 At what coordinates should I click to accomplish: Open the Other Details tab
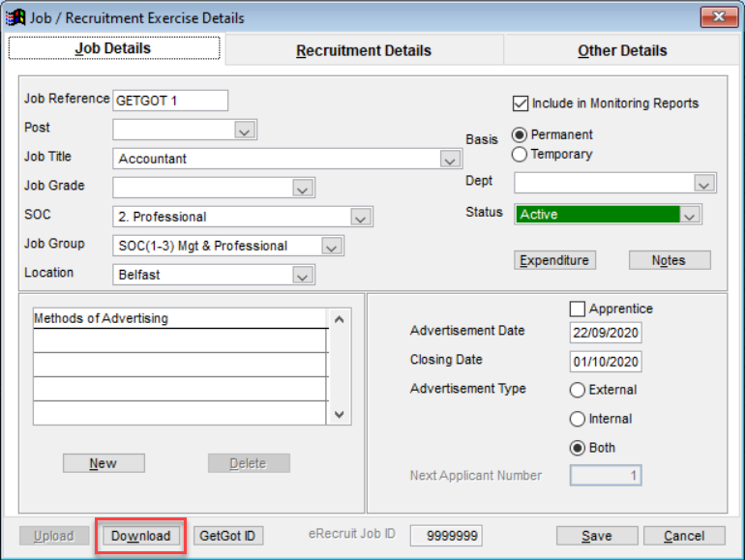pyautogui.click(x=622, y=50)
